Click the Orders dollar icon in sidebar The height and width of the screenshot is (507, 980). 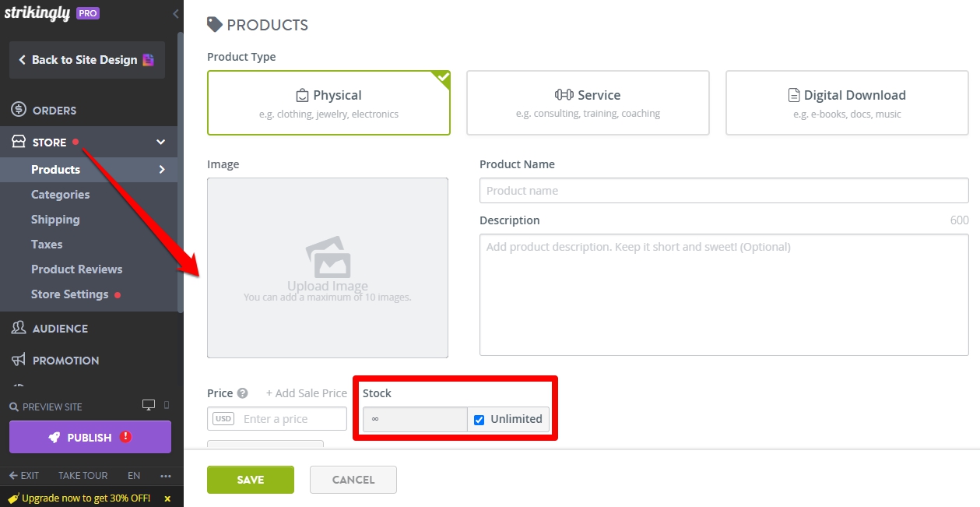(x=19, y=110)
